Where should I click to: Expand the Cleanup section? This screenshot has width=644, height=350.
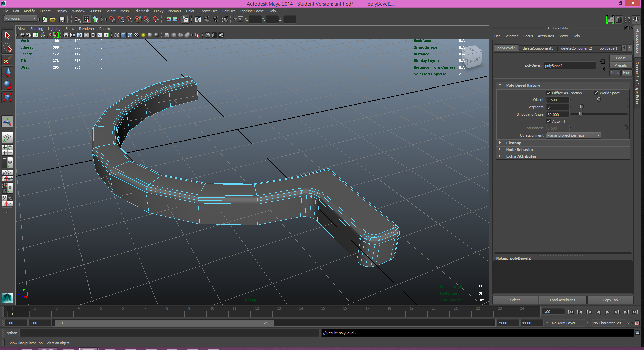click(513, 143)
